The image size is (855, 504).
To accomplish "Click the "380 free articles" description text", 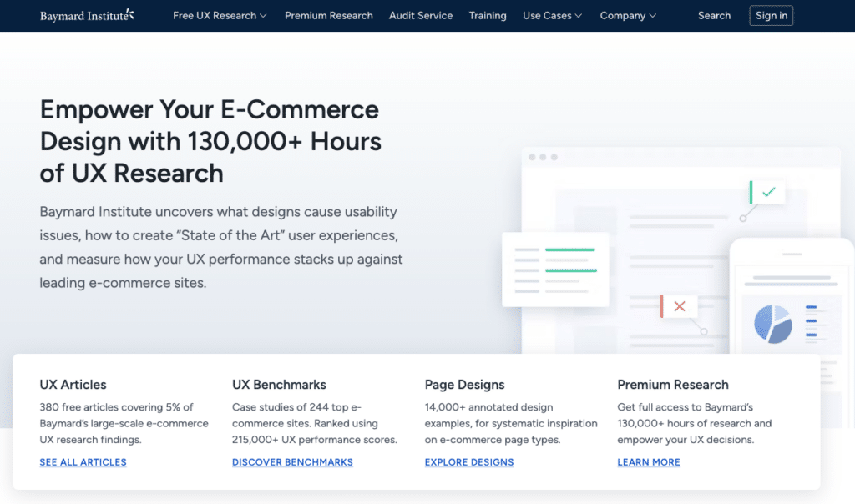I will 124,423.
